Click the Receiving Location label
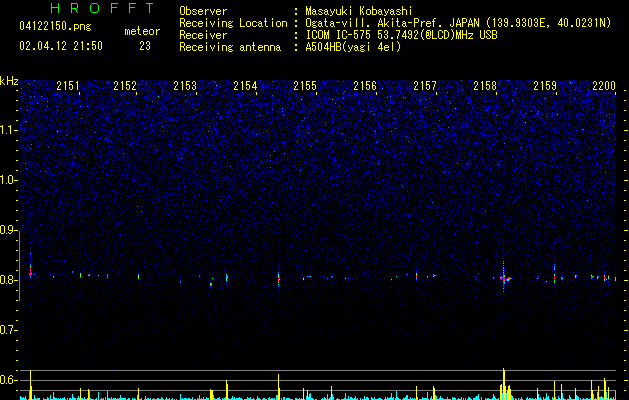629x400 pixels. click(233, 23)
